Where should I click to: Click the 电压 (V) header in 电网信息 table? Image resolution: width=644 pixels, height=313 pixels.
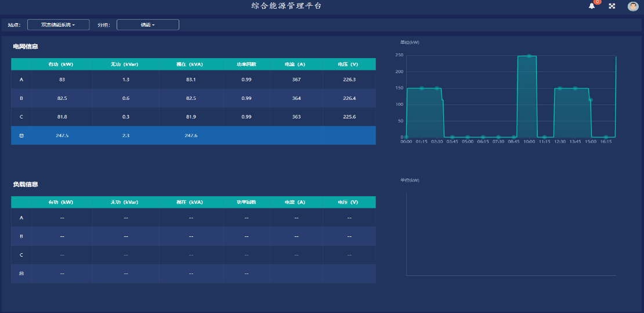click(x=348, y=64)
